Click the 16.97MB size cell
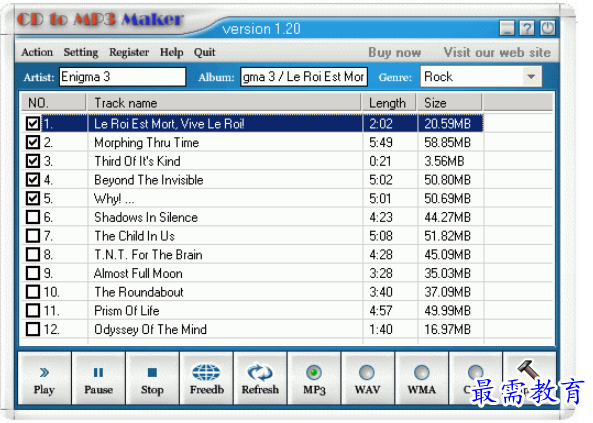The height and width of the screenshot is (423, 593). [447, 329]
